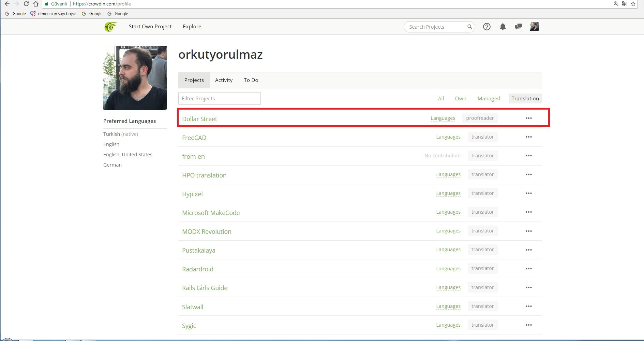Screen dimensions: 644x341
Task: Open the three-dot menu for MODX Revolution
Action: pyautogui.click(x=529, y=231)
